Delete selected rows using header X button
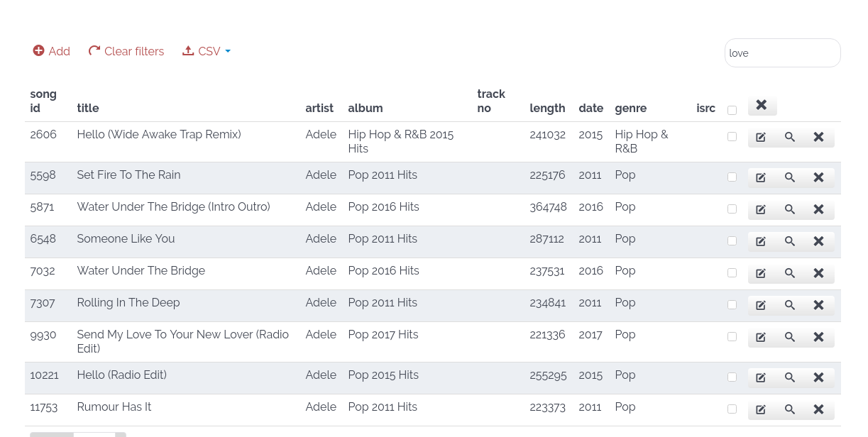The image size is (868, 437). 762,105
